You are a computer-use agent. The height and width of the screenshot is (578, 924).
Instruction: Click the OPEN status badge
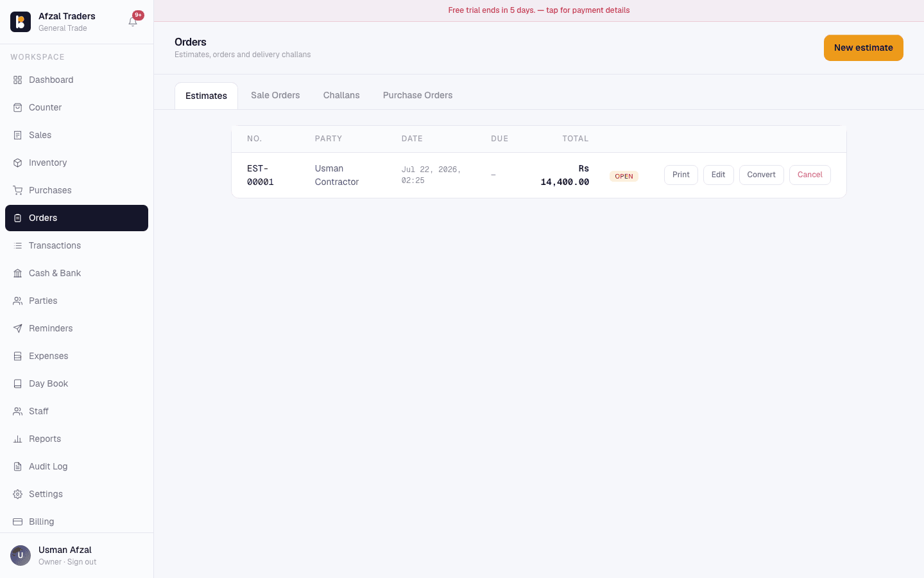[624, 176]
